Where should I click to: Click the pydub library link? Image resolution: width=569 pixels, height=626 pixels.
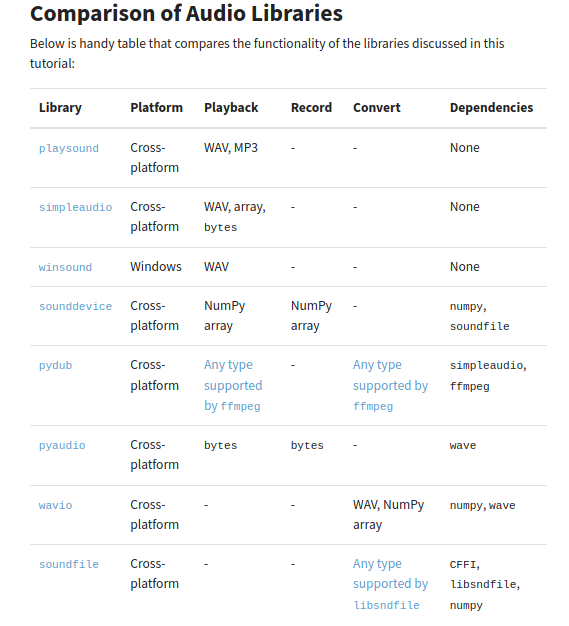pyautogui.click(x=56, y=365)
